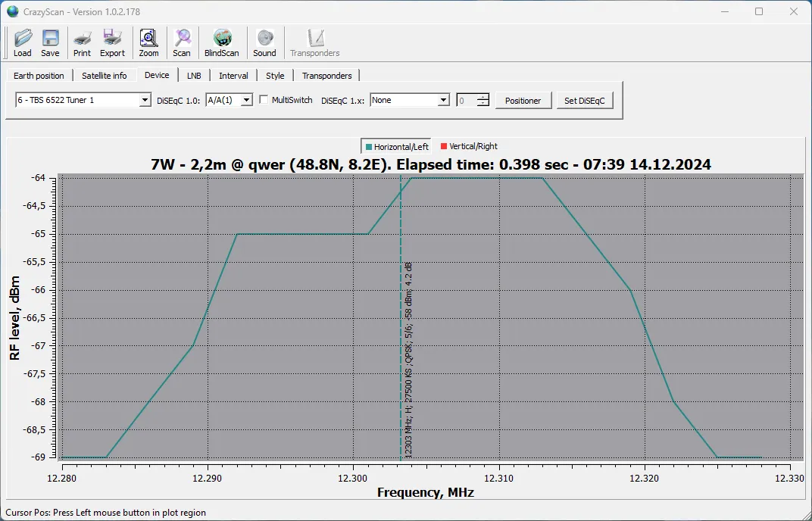Activate the Zoom tool
Screen dimensions: 812x521
click(148, 43)
